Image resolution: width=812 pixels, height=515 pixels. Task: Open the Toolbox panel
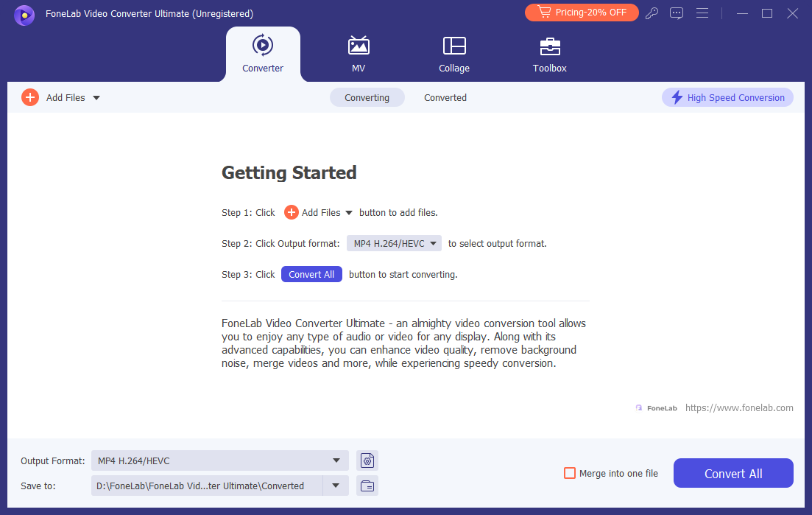coord(549,46)
